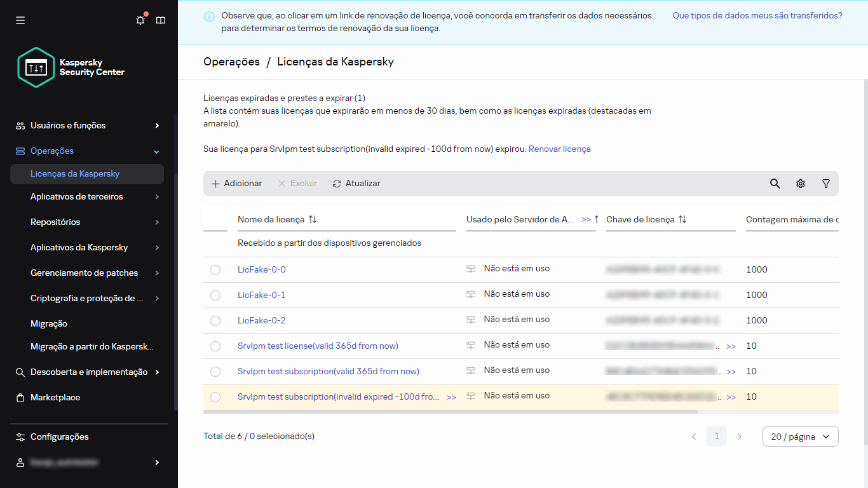Open Migração a partir do Kaspersky item

[x=92, y=347]
